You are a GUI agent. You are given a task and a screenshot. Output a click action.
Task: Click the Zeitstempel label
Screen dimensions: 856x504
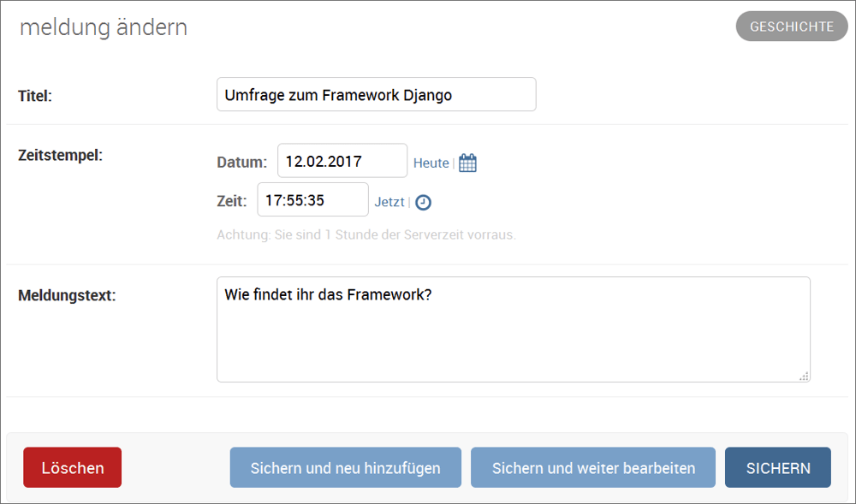(60, 155)
